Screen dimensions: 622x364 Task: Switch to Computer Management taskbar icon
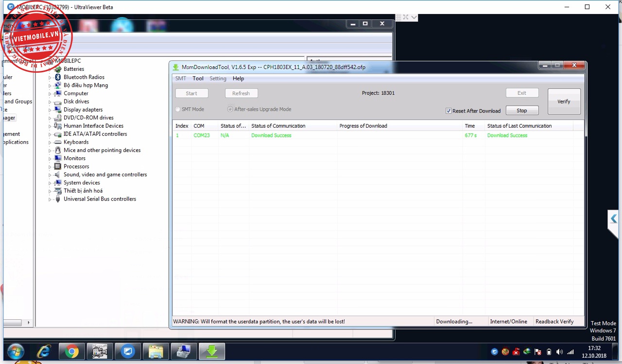(x=184, y=351)
